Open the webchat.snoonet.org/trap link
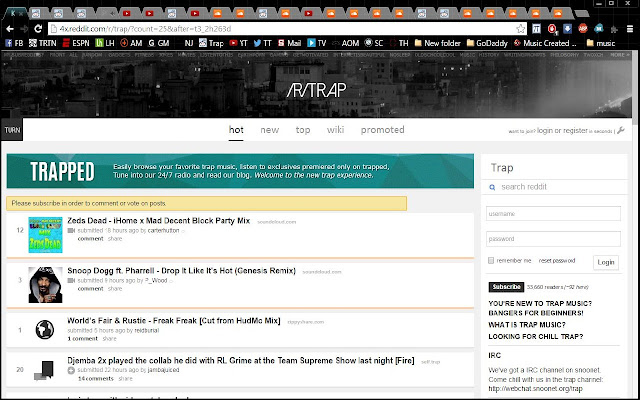 coord(536,389)
